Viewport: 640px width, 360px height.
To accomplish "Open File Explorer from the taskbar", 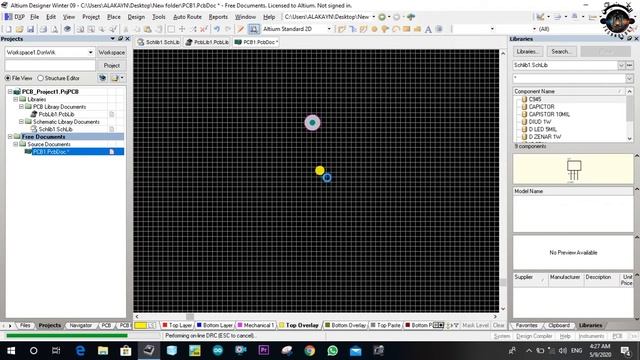I will [103, 350].
